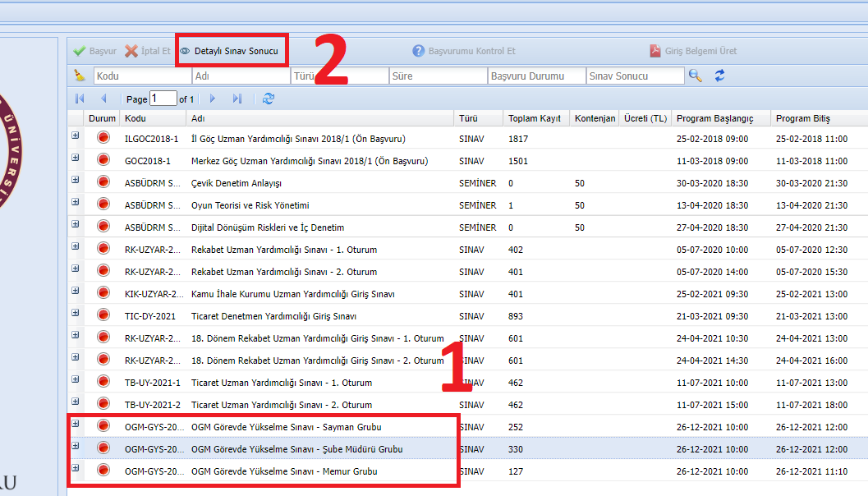Go to first page arrow icon
868x496 pixels.
click(80, 99)
